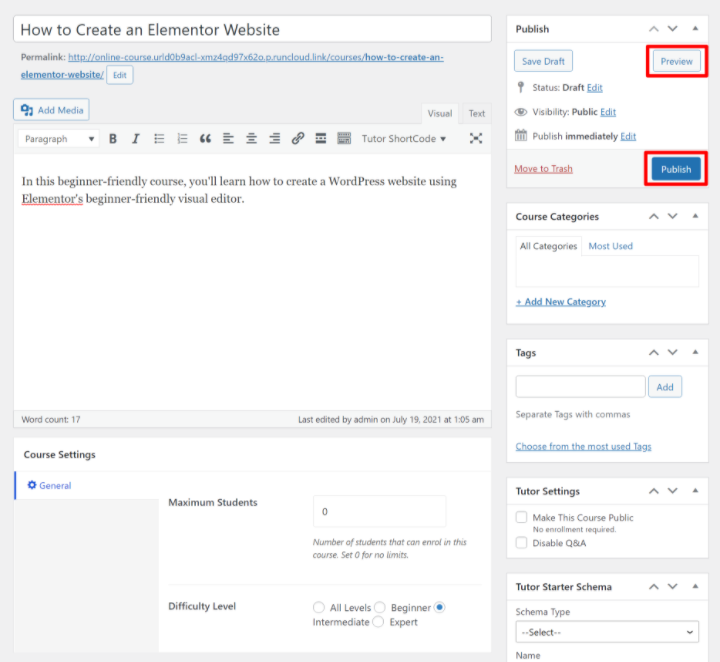
Task: Select the All Levels difficulty radio
Action: [x=319, y=607]
